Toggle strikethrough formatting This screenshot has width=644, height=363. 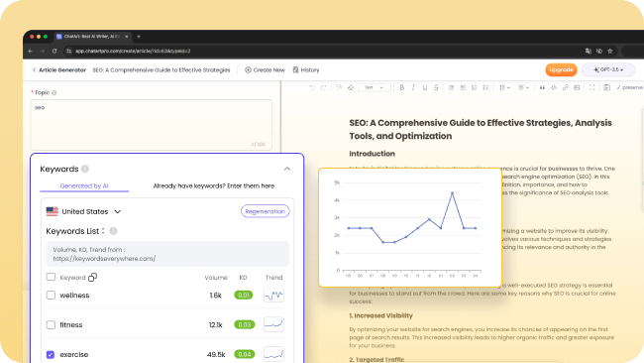tap(436, 87)
